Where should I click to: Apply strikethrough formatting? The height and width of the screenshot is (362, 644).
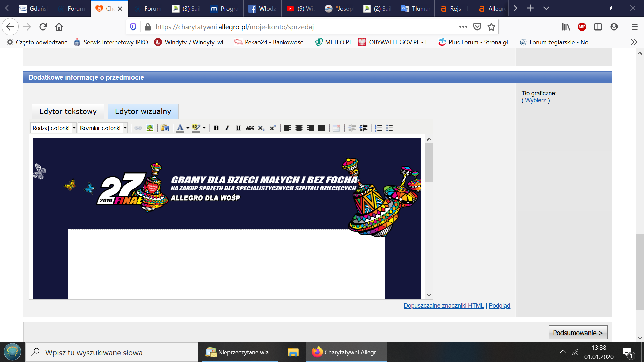coord(250,128)
